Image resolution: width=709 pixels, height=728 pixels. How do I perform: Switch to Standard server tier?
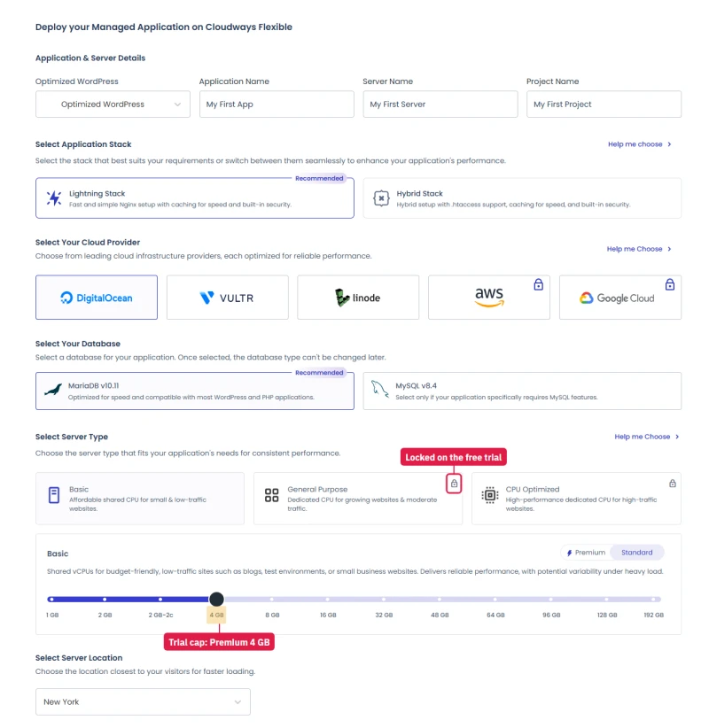click(636, 553)
